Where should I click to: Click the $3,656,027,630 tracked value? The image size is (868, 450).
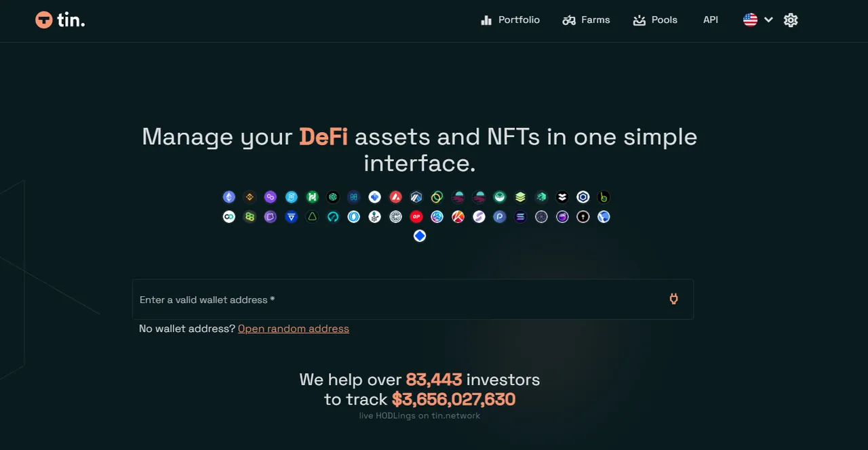pos(454,399)
